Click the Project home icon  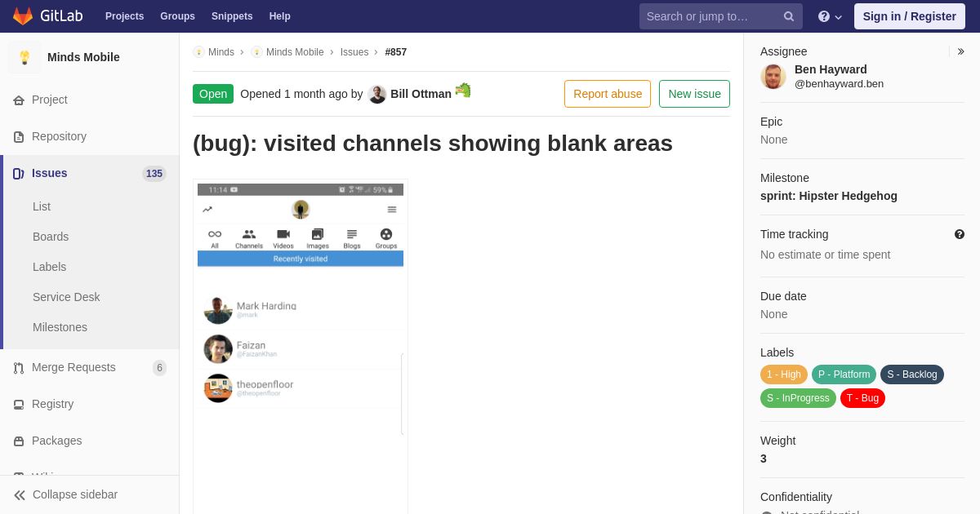pyautogui.click(x=19, y=100)
